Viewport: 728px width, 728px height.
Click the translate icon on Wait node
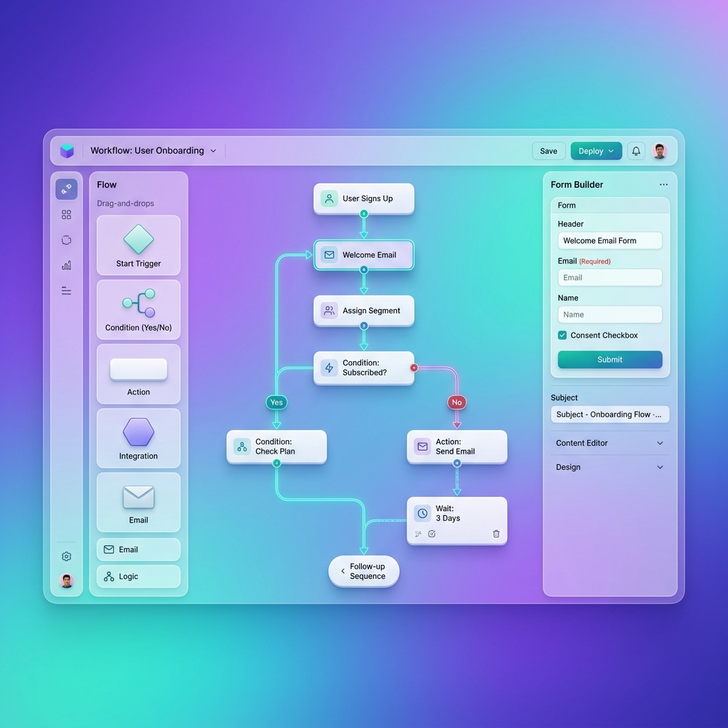418,534
